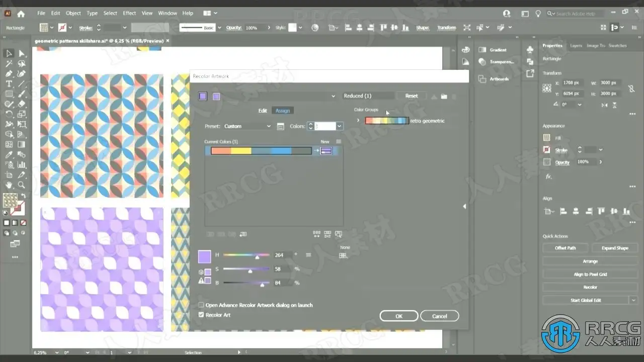Enable Open Advance Recolor Artwork dialog on launch
This screenshot has width=644, height=362.
(x=201, y=305)
